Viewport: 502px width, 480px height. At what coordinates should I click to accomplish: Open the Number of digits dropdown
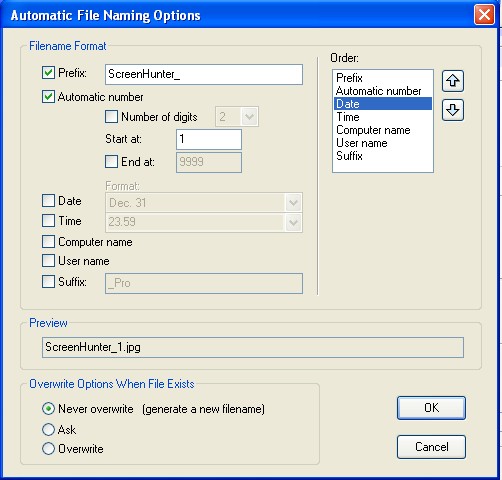[249, 116]
